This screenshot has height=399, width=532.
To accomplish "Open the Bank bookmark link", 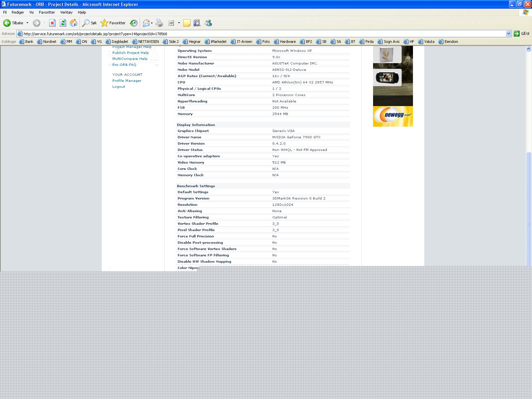I will (x=26, y=42).
